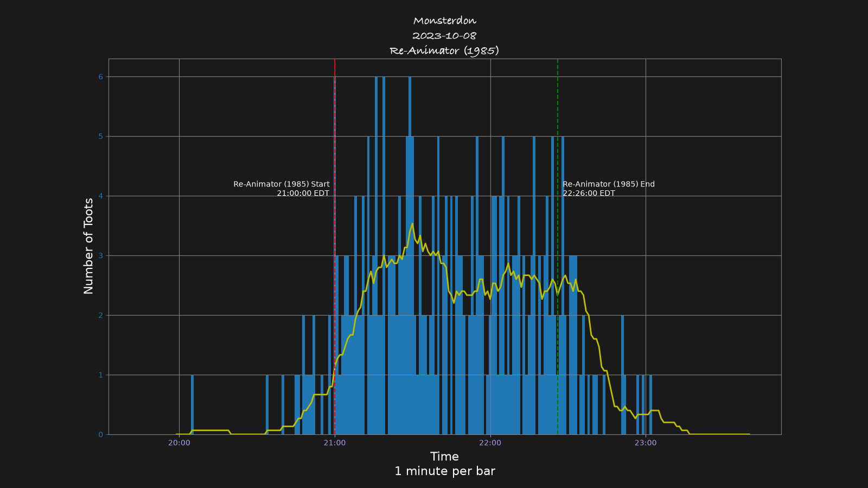
Task: Click the '22:26:00 EDT' end time text
Action: 589,194
